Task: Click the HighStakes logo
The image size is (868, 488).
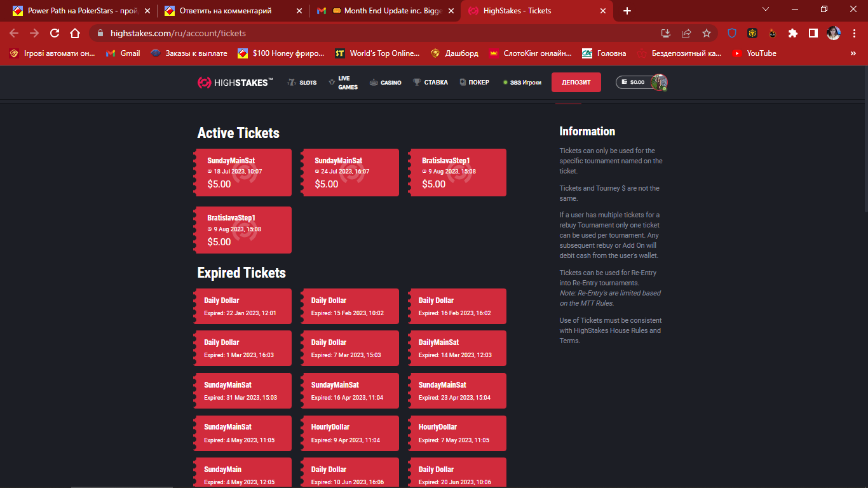Action: [235, 82]
